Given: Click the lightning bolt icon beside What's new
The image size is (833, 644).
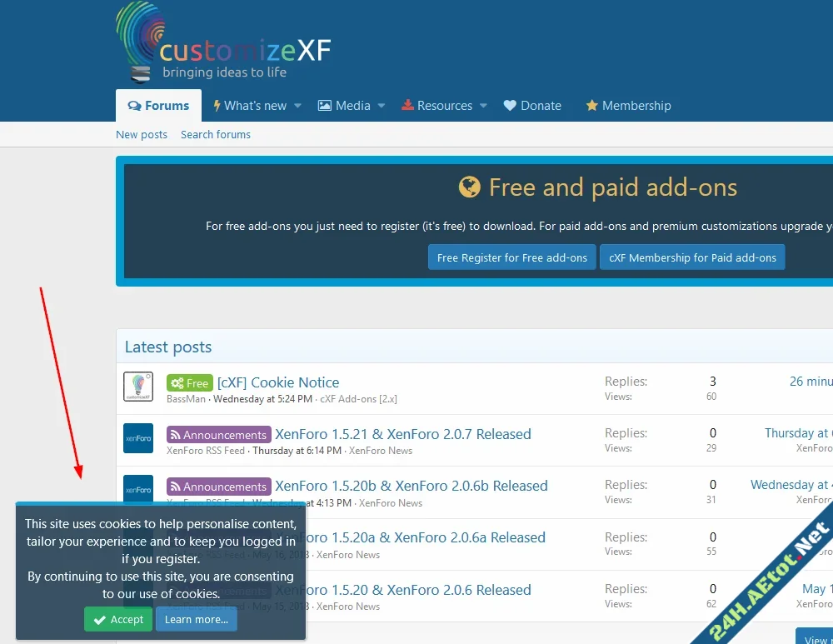Looking at the screenshot, I should point(217,105).
